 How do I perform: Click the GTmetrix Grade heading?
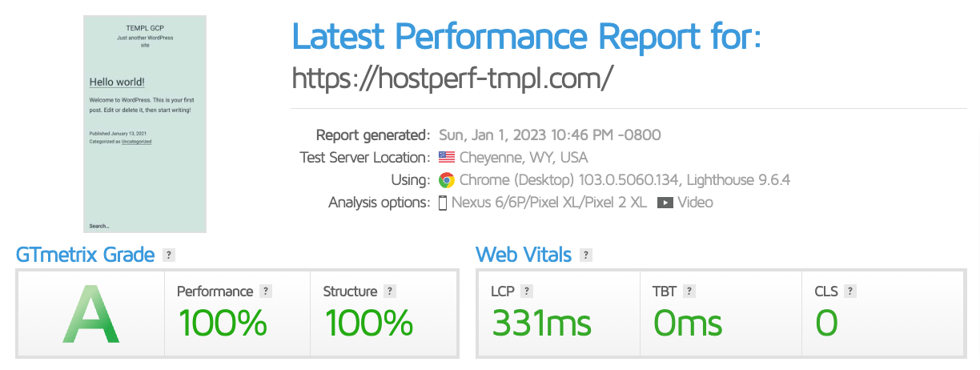pyautogui.click(x=85, y=255)
